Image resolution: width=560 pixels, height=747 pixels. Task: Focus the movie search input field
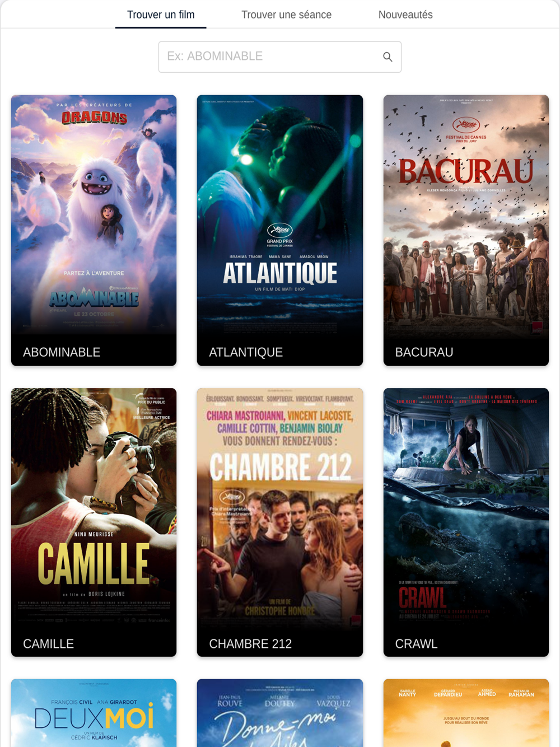click(279, 57)
